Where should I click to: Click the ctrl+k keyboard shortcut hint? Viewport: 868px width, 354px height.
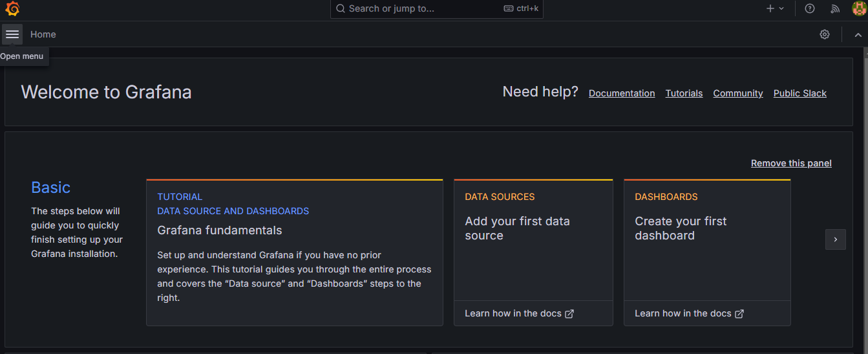pyautogui.click(x=521, y=8)
